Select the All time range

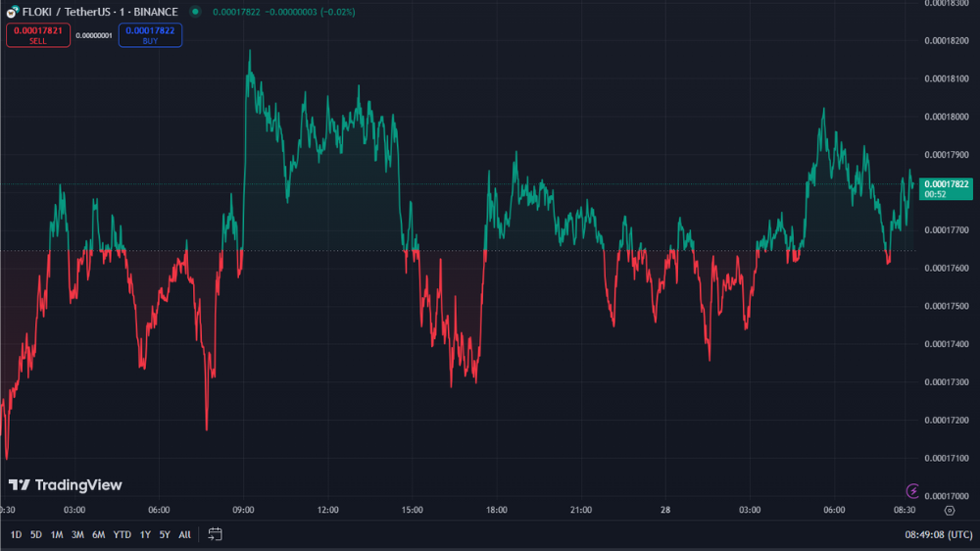coord(184,534)
